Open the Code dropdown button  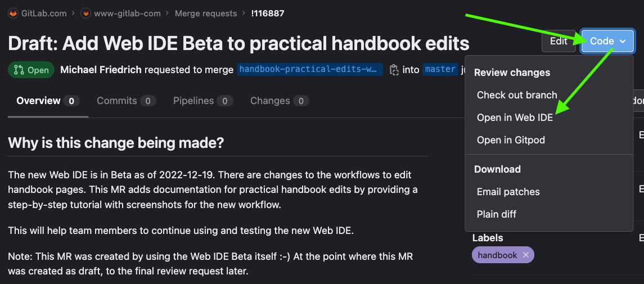pos(607,41)
